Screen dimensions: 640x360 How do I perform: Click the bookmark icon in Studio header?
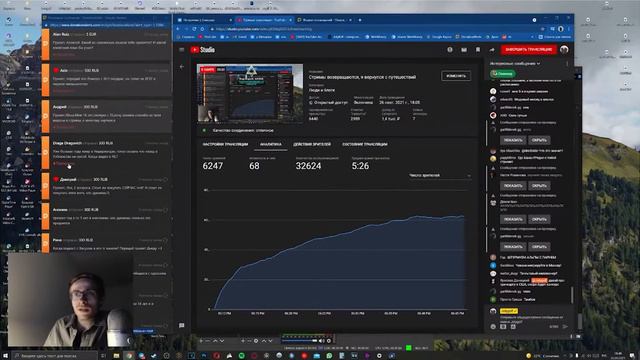tap(478, 49)
